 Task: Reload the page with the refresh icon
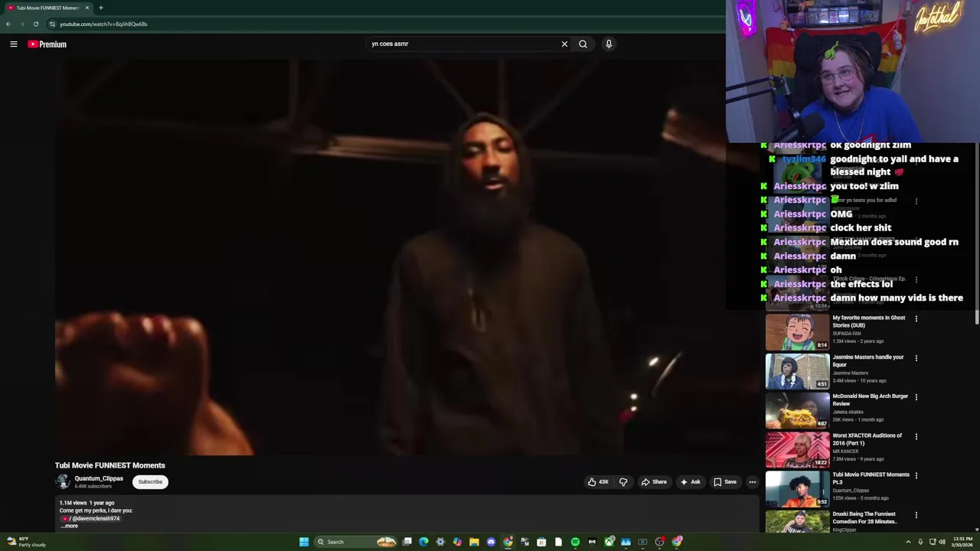[x=35, y=24]
